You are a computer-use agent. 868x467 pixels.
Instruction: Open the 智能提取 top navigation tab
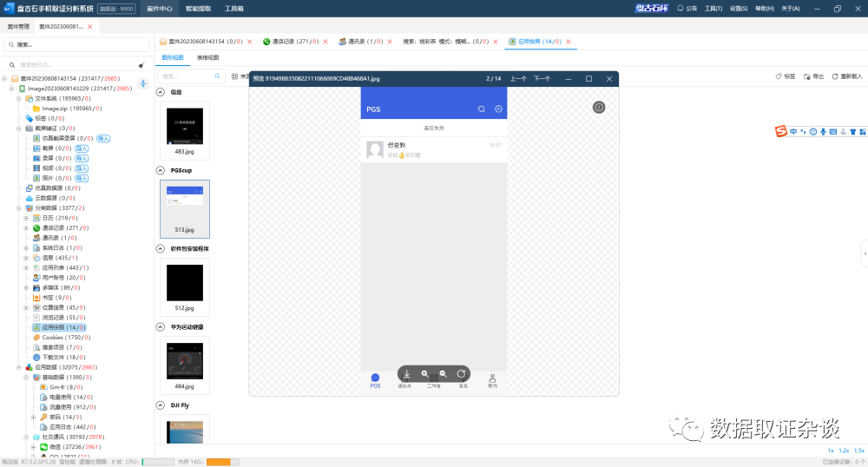coord(196,8)
